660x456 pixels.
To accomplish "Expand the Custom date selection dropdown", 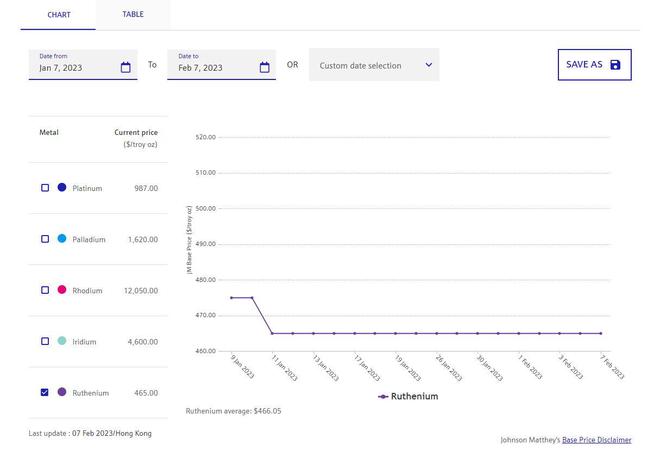I will (373, 66).
